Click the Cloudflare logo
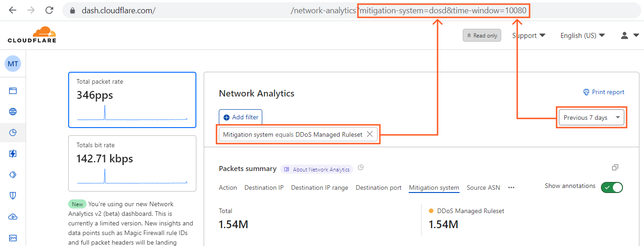The height and width of the screenshot is (246, 644). 32,35
